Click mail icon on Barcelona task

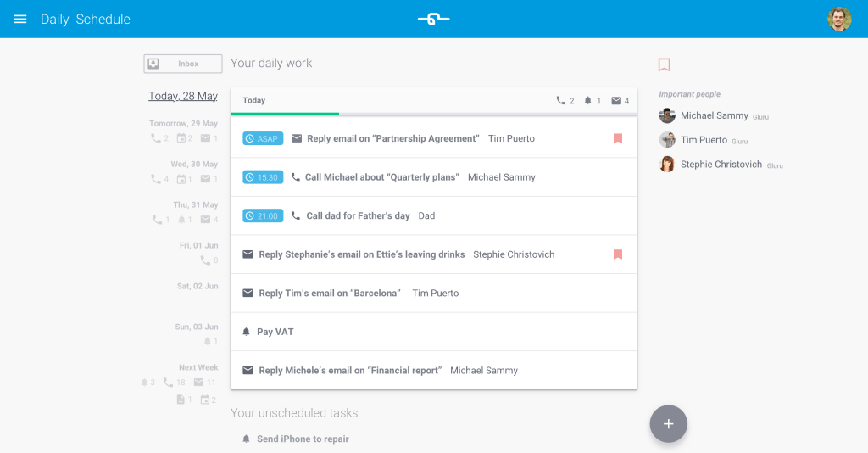[x=248, y=293]
